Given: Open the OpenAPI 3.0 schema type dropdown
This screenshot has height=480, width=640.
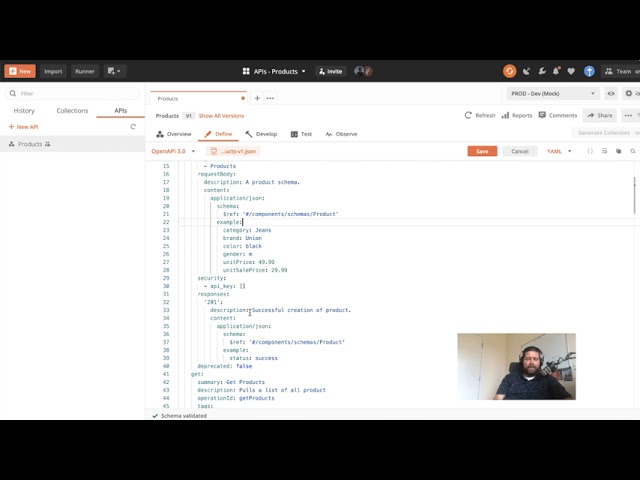Looking at the screenshot, I should pyautogui.click(x=173, y=151).
